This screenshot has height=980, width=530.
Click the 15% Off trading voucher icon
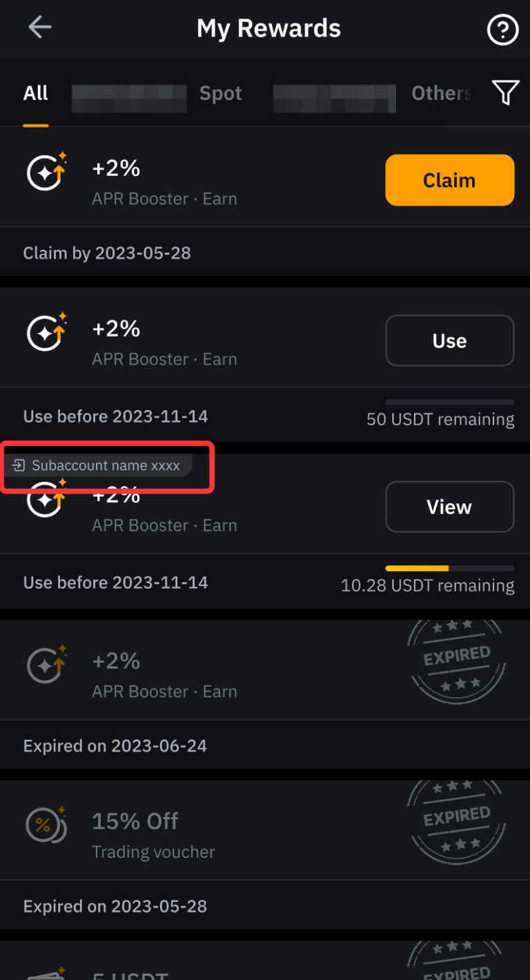click(x=46, y=825)
